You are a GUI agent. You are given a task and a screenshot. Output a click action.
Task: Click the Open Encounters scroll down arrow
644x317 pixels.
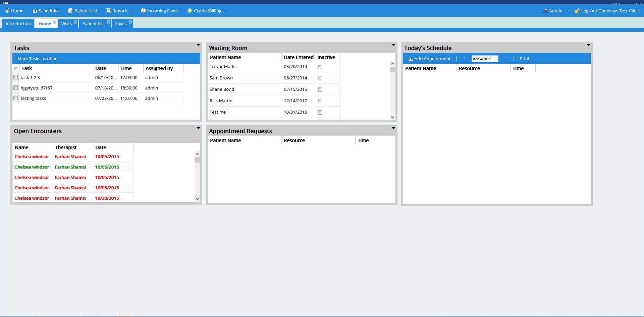(197, 199)
